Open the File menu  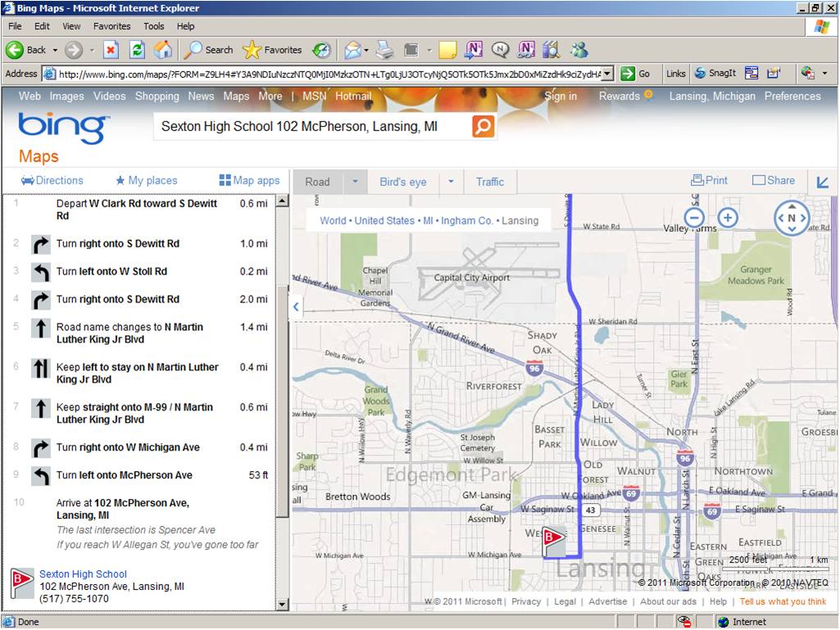[x=15, y=26]
